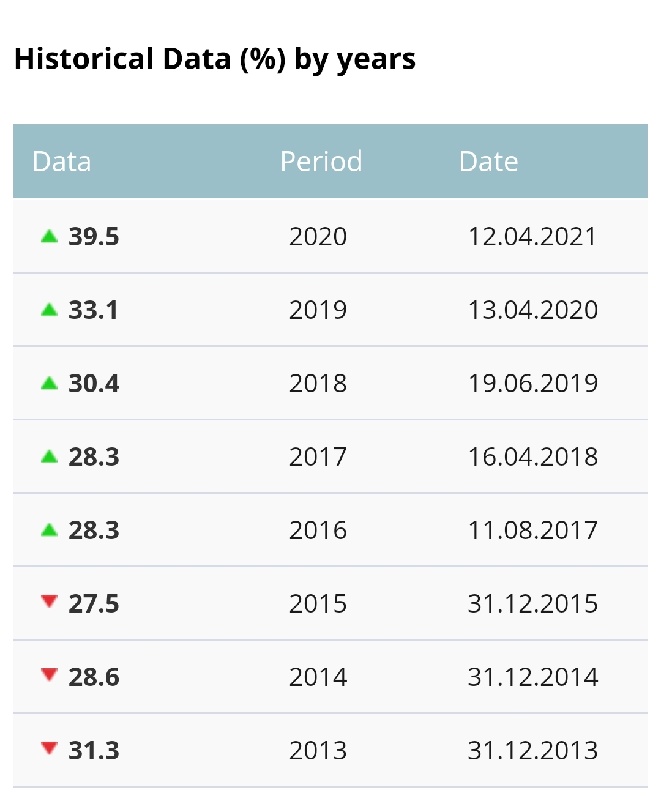Select the Date column header

click(489, 162)
